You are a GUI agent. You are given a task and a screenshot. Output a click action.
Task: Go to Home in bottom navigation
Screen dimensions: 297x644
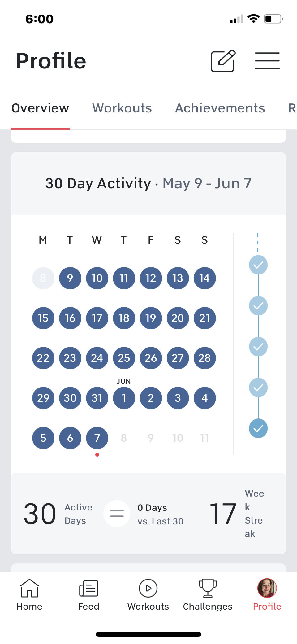[x=29, y=595]
